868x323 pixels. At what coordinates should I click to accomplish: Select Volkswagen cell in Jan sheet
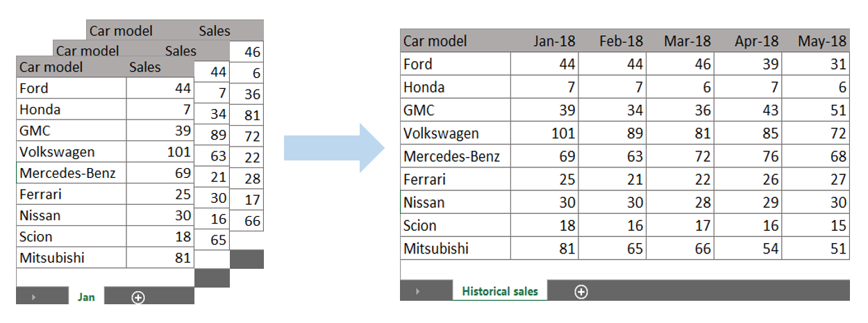71,151
